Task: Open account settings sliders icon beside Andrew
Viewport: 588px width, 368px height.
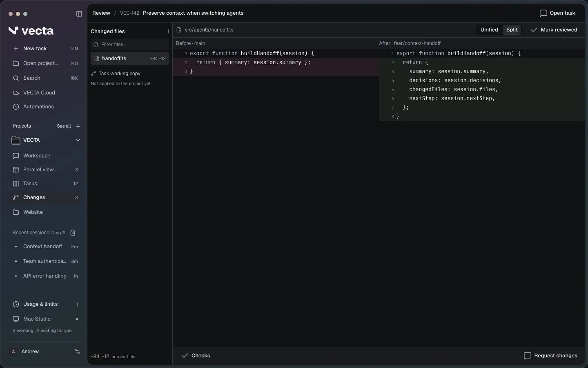Action: click(x=77, y=352)
